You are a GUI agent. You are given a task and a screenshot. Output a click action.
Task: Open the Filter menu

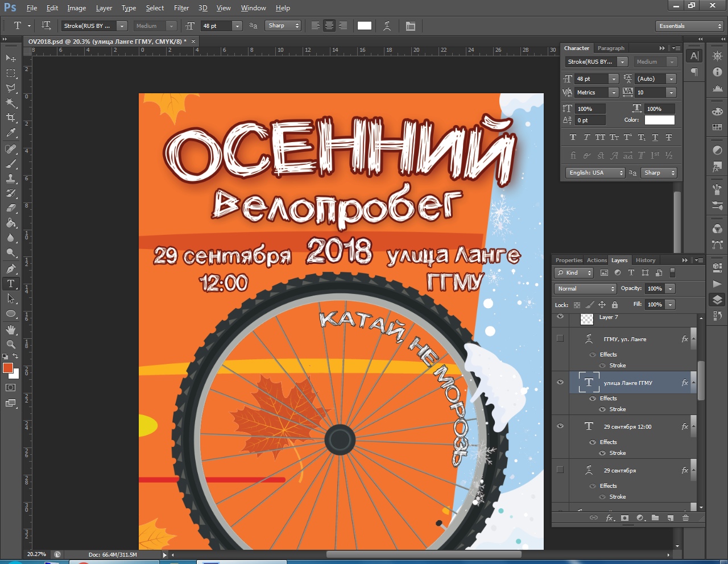pyautogui.click(x=181, y=8)
